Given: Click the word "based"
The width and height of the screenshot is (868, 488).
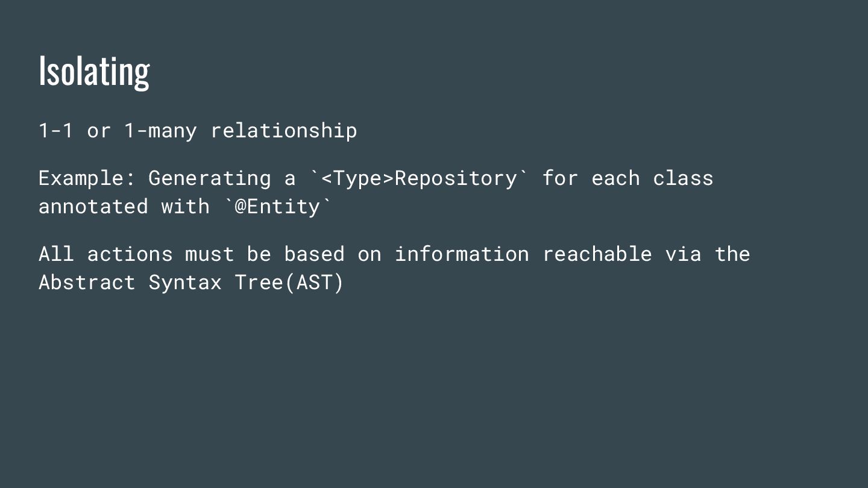Looking at the screenshot, I should pos(314,254).
